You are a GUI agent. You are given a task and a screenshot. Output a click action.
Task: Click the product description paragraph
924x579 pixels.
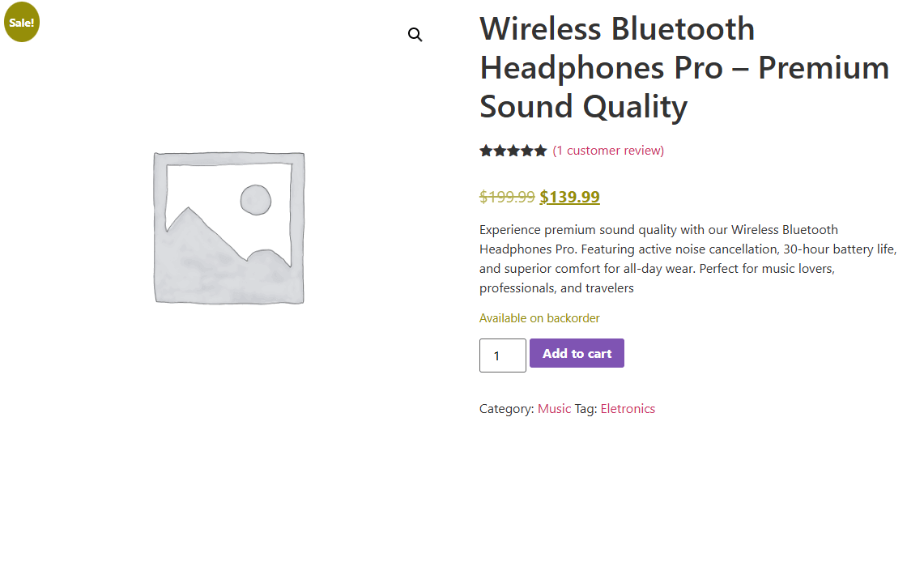pos(688,258)
